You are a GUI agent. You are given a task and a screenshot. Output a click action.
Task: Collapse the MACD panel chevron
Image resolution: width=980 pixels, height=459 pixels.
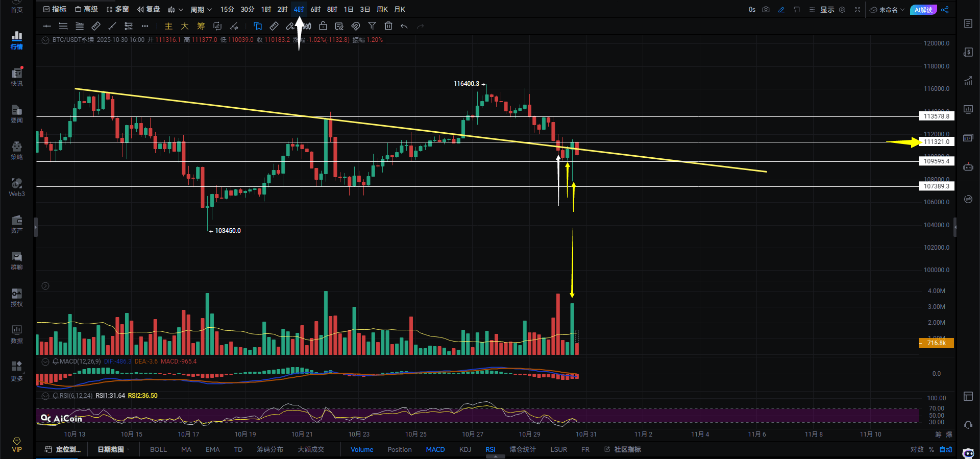pyautogui.click(x=45, y=361)
